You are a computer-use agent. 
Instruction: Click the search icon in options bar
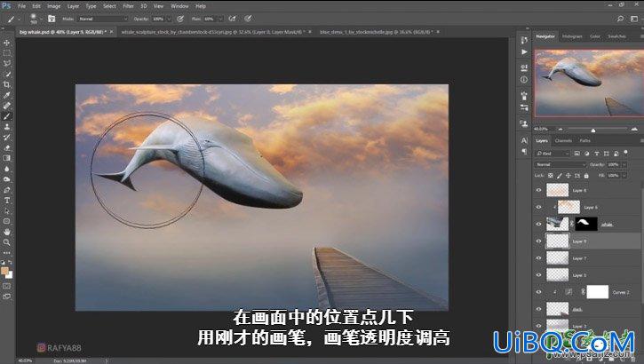[620, 19]
